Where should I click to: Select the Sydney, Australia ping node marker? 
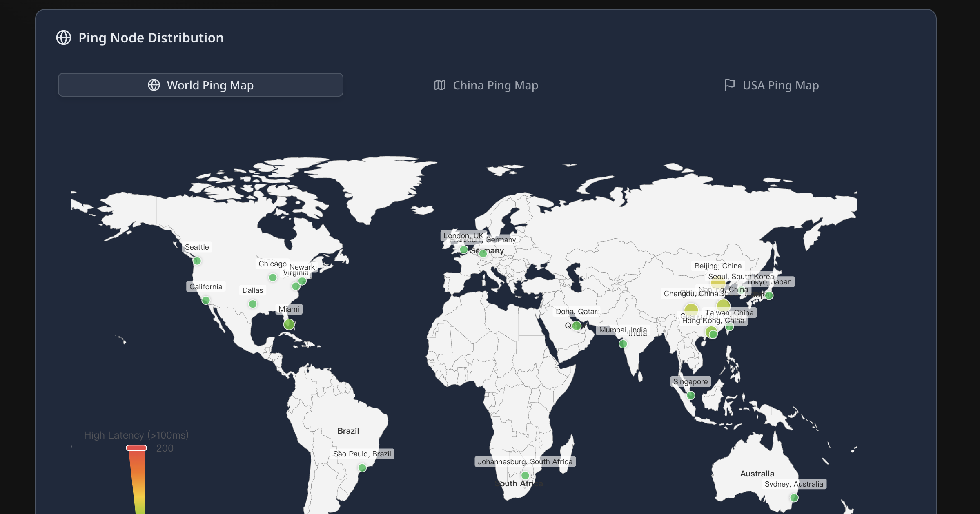click(794, 498)
